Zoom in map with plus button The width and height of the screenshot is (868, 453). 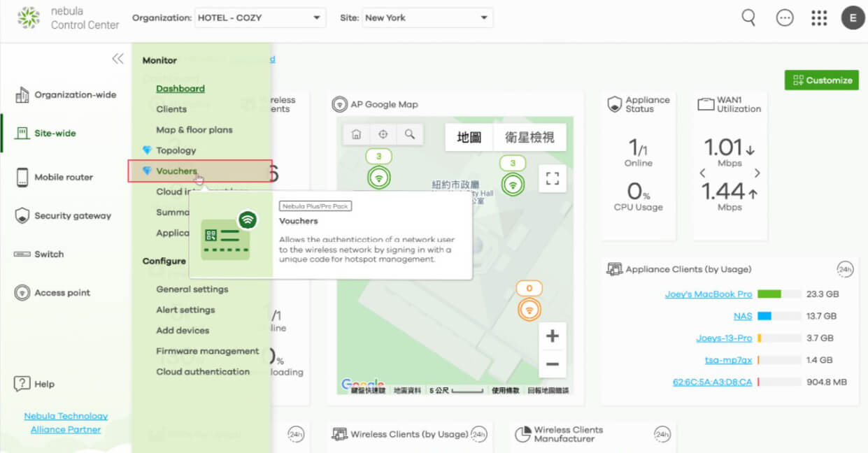click(x=552, y=336)
